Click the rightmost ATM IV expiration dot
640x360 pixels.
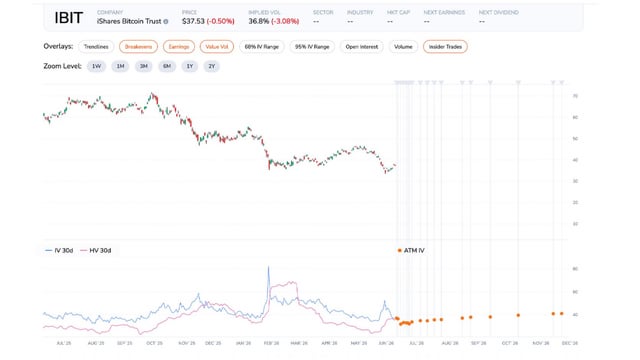[x=562, y=313]
